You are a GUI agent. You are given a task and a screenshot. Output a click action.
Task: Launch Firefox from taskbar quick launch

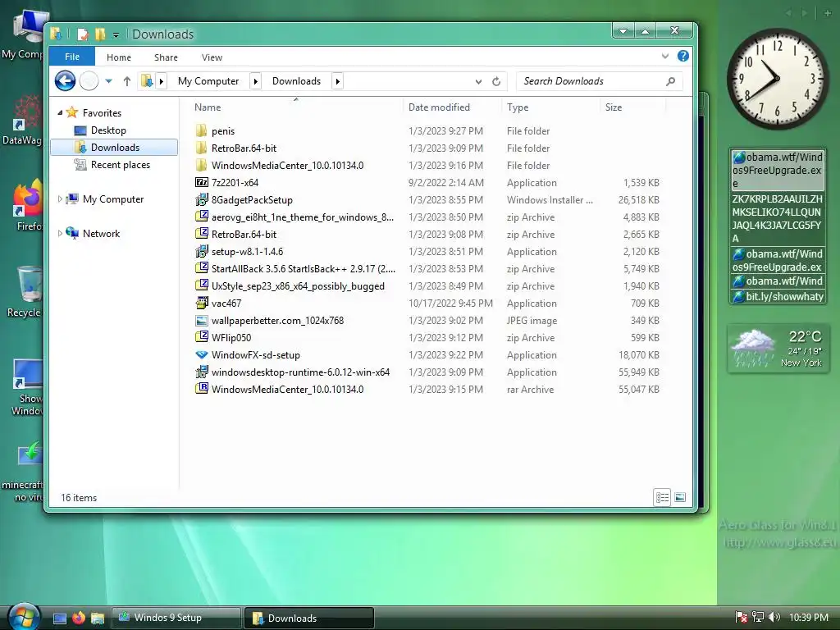click(78, 619)
